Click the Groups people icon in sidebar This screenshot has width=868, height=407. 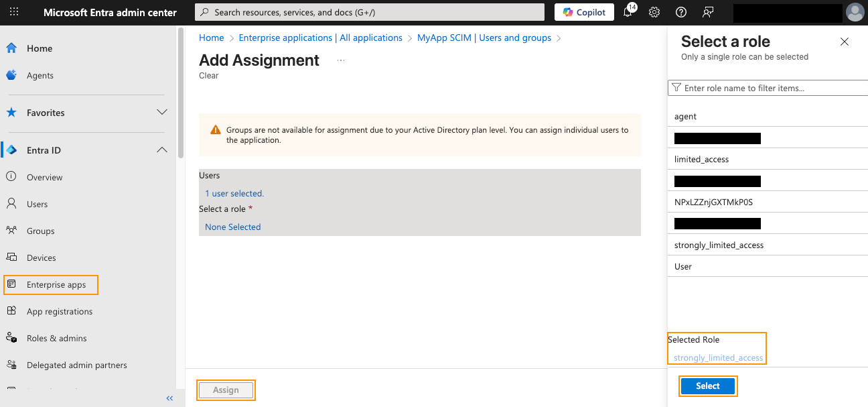click(11, 231)
